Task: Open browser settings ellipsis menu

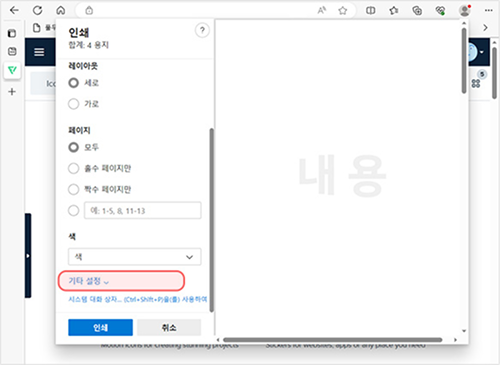Action: point(489,11)
